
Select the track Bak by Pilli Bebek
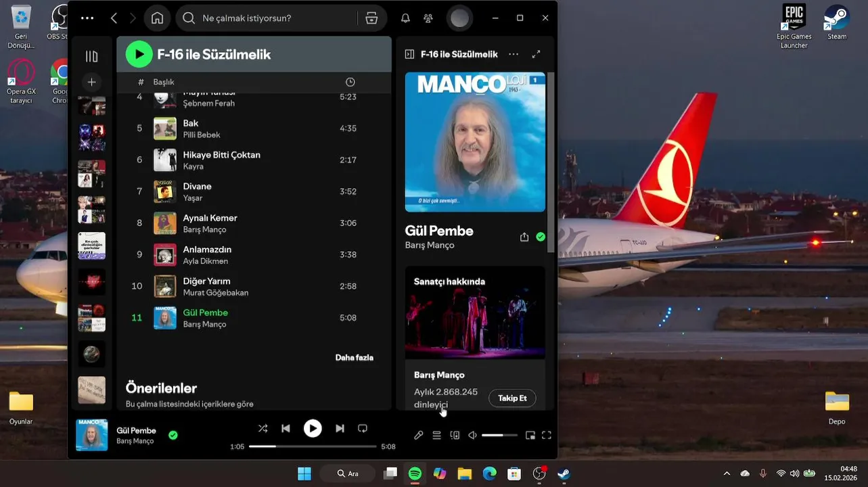(x=254, y=129)
